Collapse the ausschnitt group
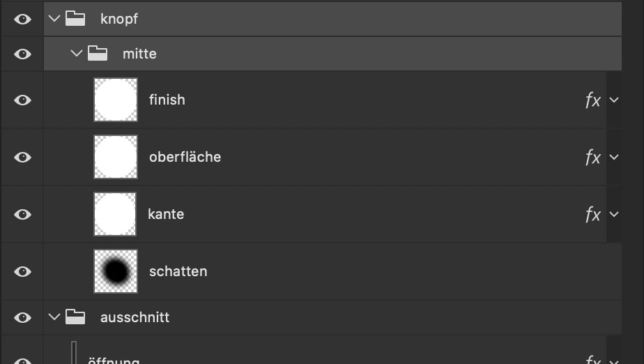Viewport: 644px width, 364px height. pyautogui.click(x=54, y=317)
